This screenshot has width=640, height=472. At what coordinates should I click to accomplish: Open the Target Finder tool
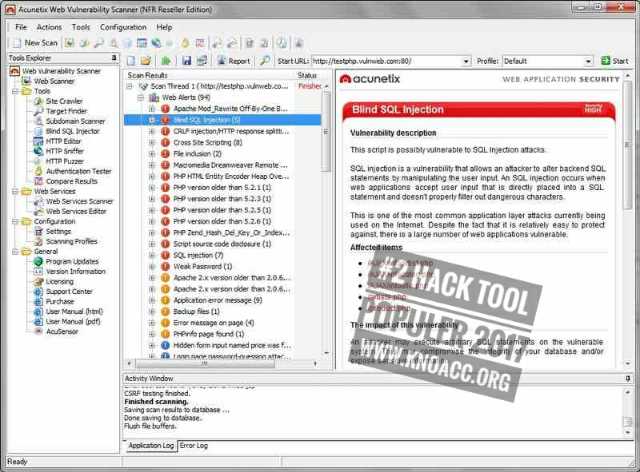click(x=66, y=111)
